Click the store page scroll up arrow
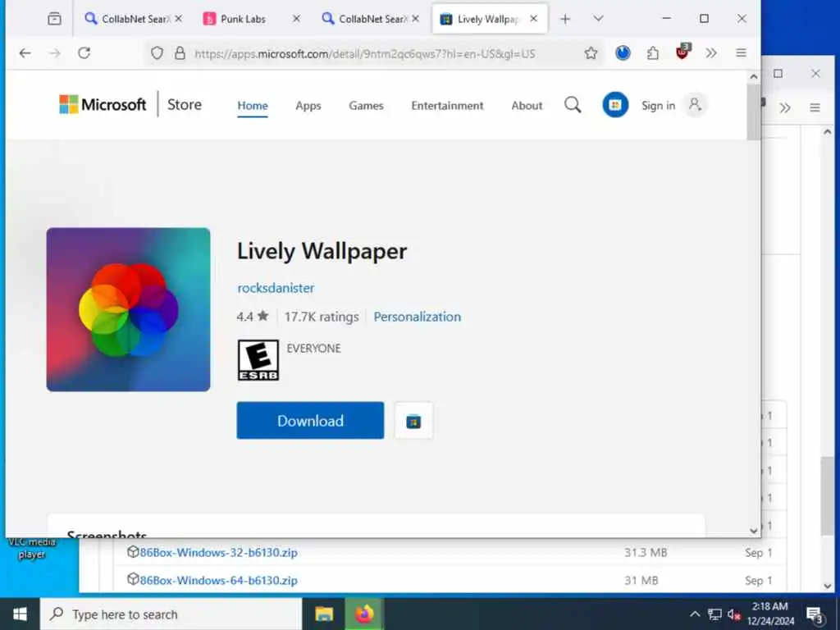 [x=753, y=77]
